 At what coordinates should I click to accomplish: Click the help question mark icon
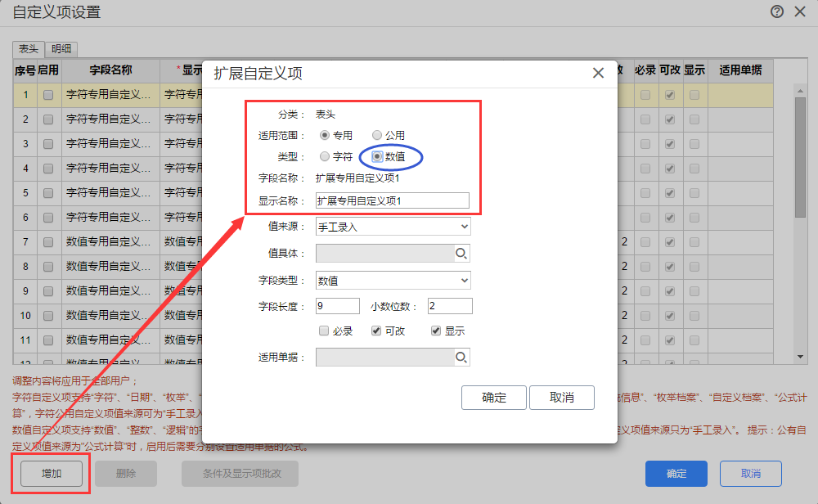(777, 11)
